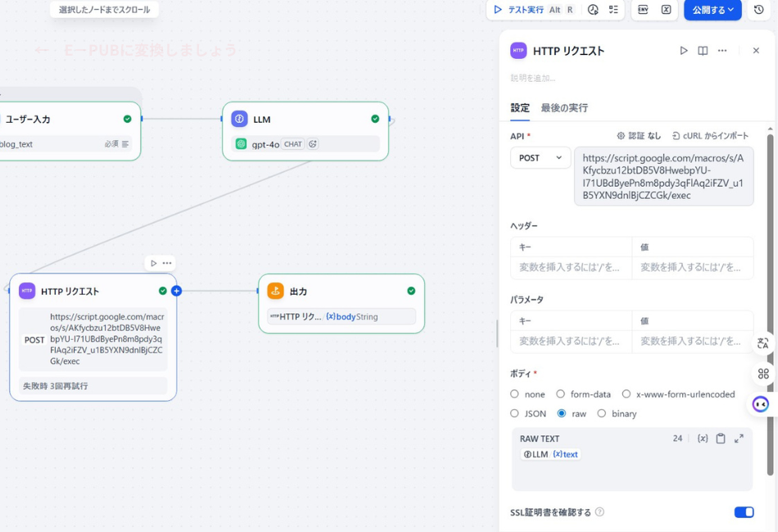The image size is (778, 532).
Task: Open the 認証 settings gear icon
Action: [x=621, y=136]
